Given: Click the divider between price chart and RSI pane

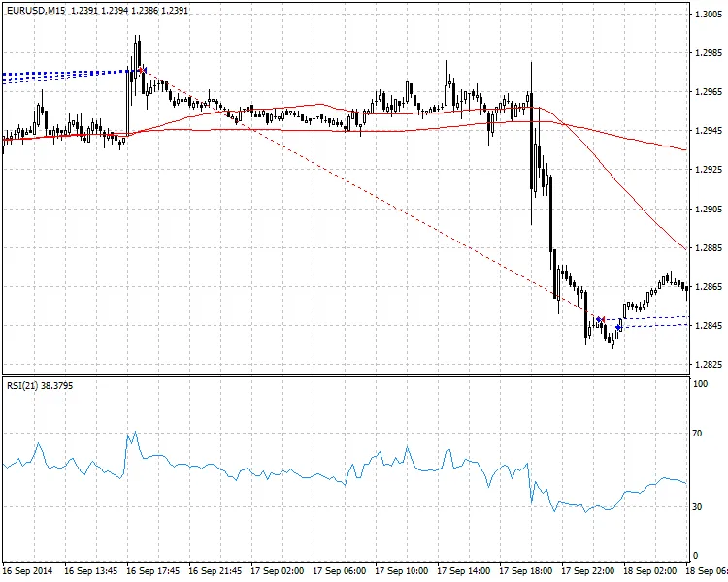Looking at the screenshot, I should 345,375.
